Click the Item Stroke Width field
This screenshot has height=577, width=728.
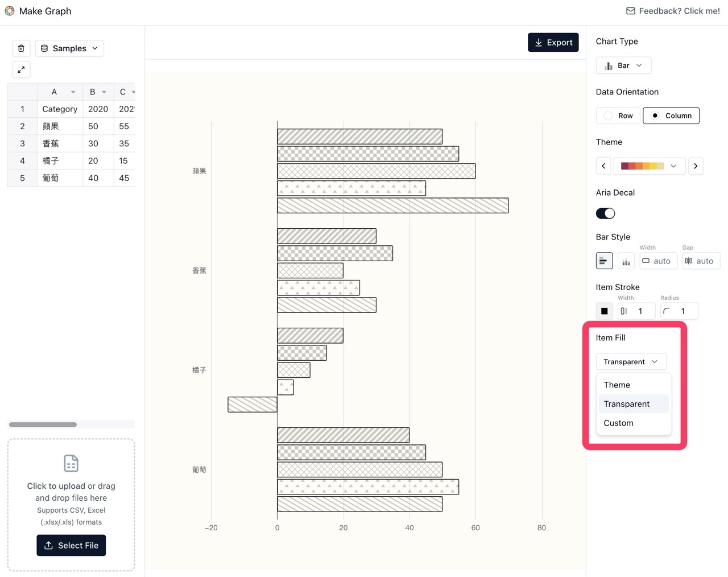(x=636, y=311)
